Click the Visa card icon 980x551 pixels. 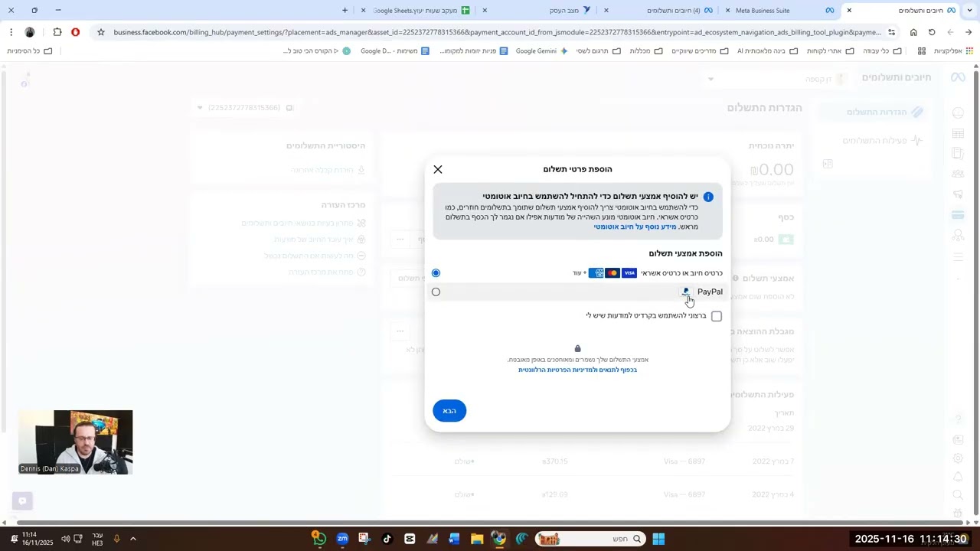(629, 273)
